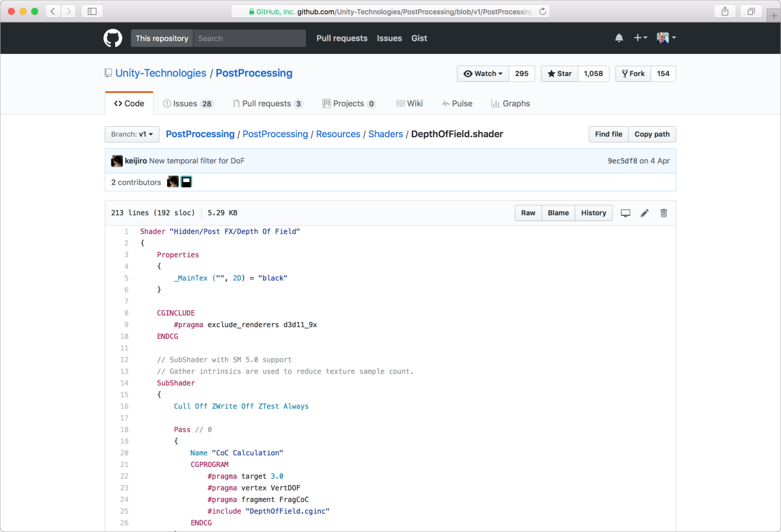This screenshot has width=781, height=532.
Task: Click the Safari address bar
Action: [390, 11]
